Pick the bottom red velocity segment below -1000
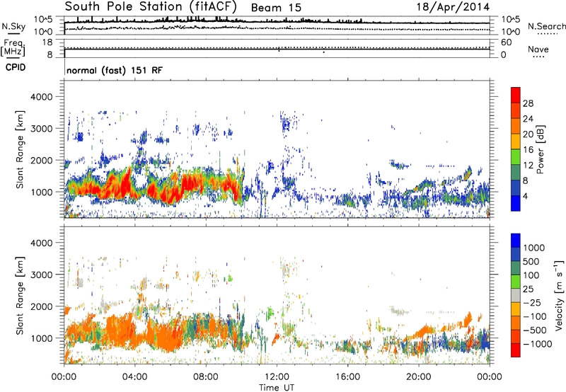The height and width of the screenshot is (392, 566). click(516, 350)
